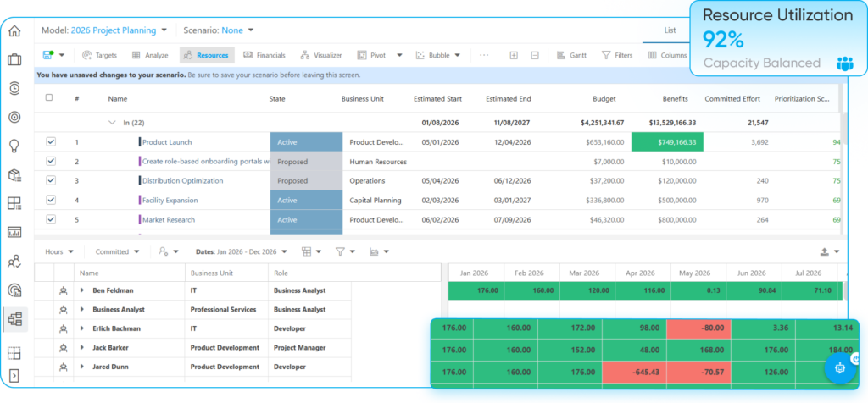Open the Market Research project link
The width and height of the screenshot is (868, 403).
click(169, 219)
